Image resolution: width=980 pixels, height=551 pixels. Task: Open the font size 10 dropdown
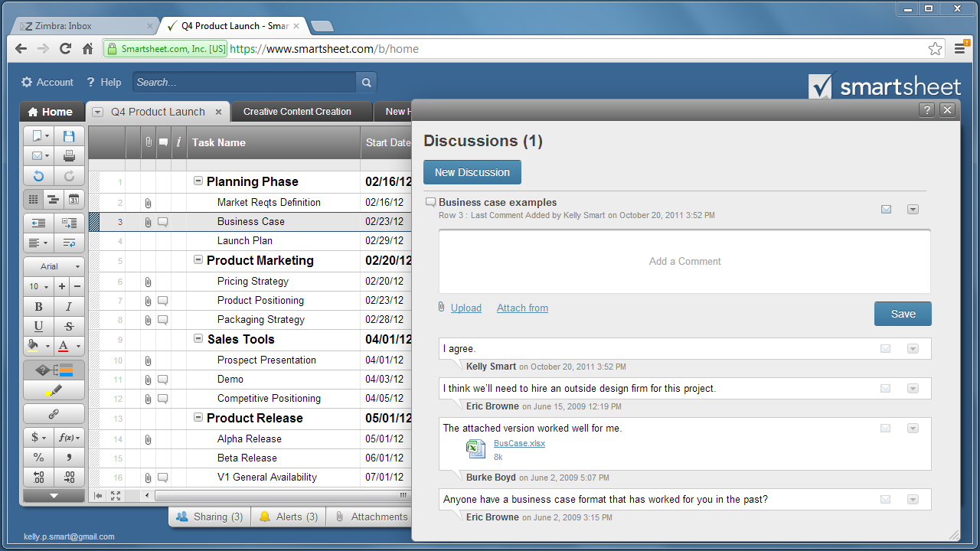38,286
